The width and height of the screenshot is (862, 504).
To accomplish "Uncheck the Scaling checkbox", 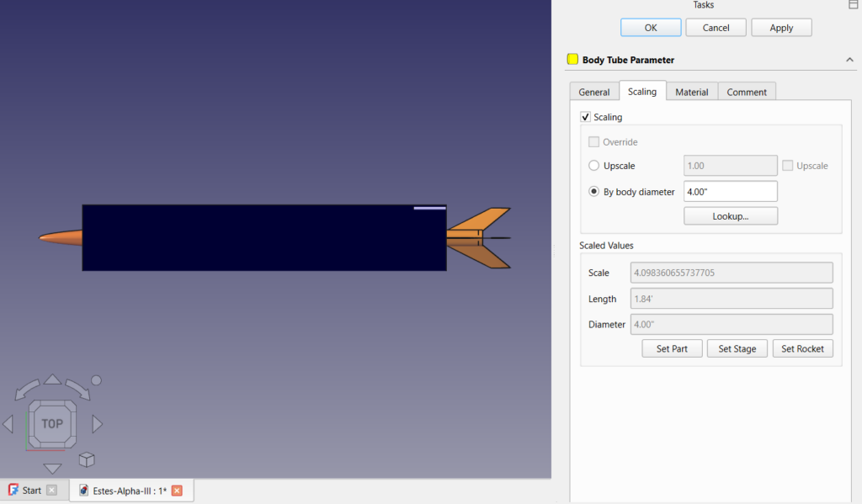I will point(586,117).
